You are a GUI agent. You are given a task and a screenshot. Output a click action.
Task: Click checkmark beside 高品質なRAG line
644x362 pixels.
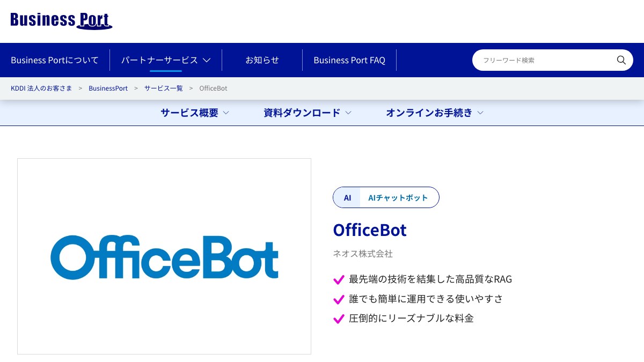(339, 280)
